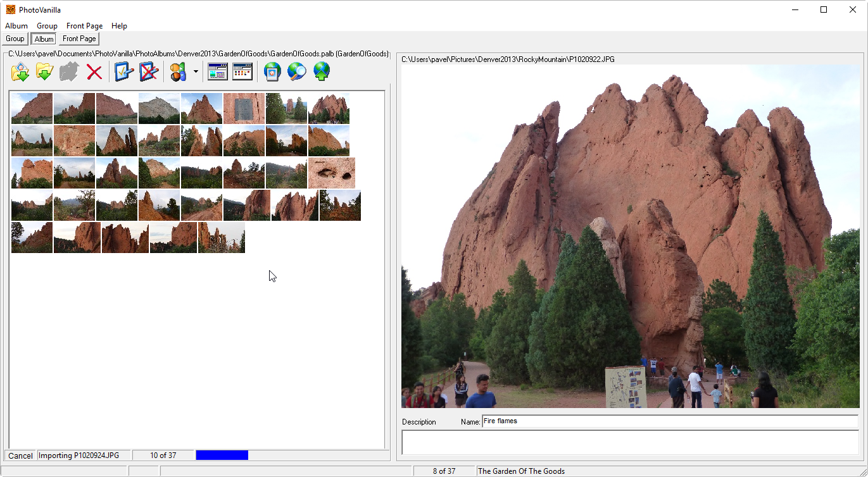
Task: Click the globe with green up arrow icon
Action: tap(322, 72)
